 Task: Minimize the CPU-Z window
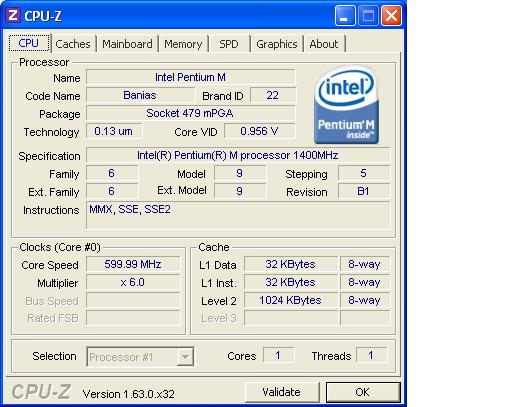tap(345, 15)
